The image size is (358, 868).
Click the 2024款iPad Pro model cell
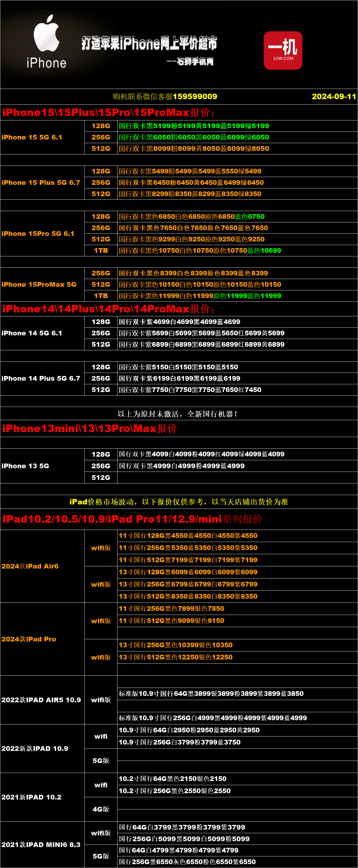pos(29,639)
